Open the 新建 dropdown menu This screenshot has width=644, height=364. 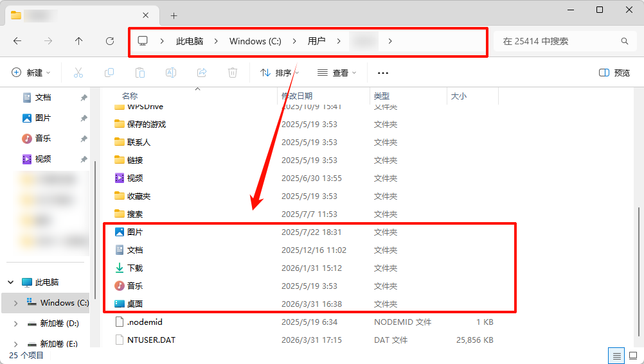[31, 73]
